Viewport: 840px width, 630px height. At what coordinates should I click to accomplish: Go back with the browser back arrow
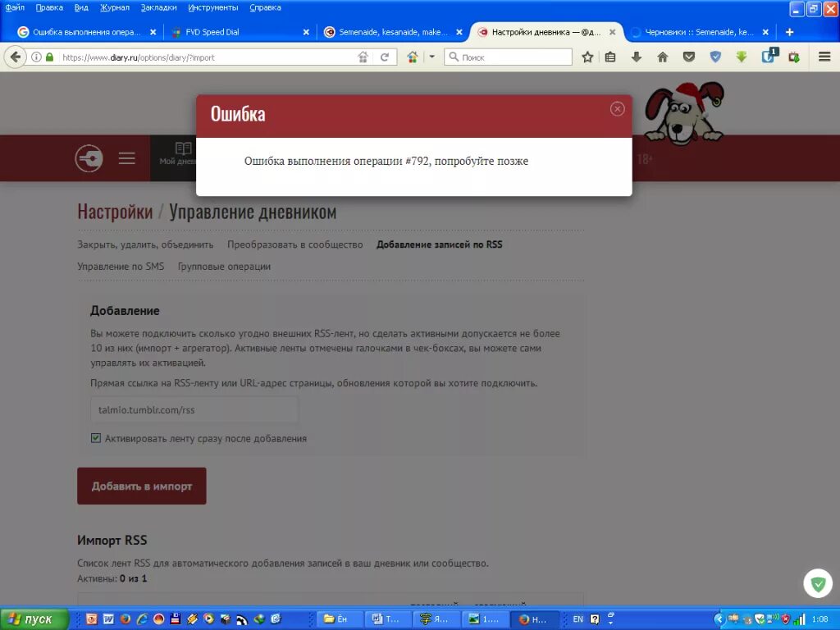point(15,57)
